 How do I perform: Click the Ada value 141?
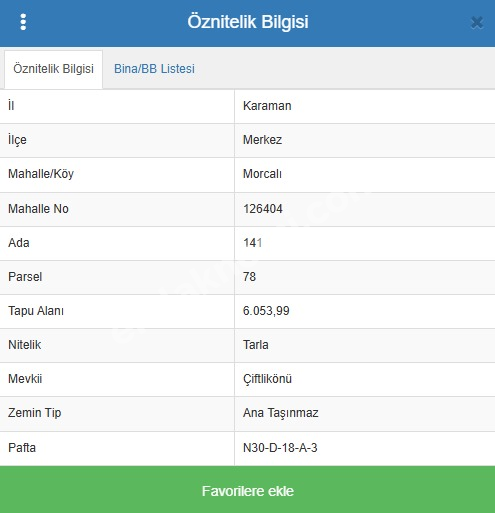(x=253, y=243)
